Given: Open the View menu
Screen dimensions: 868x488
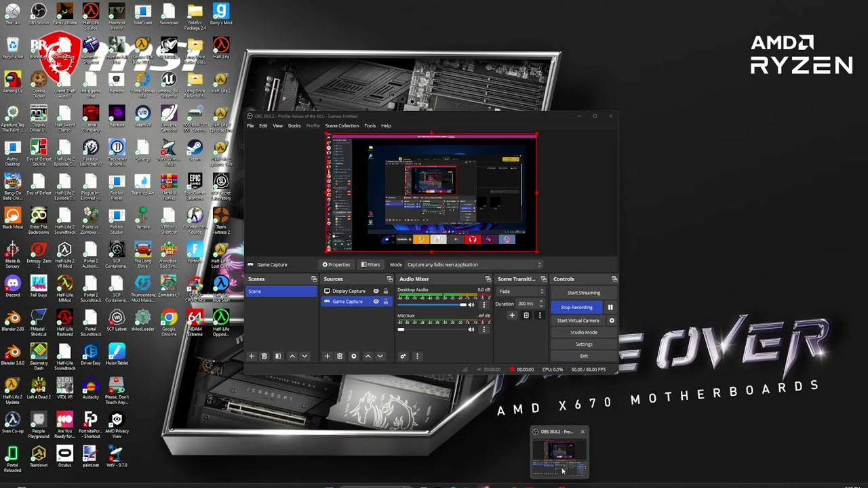Looking at the screenshot, I should [x=277, y=126].
